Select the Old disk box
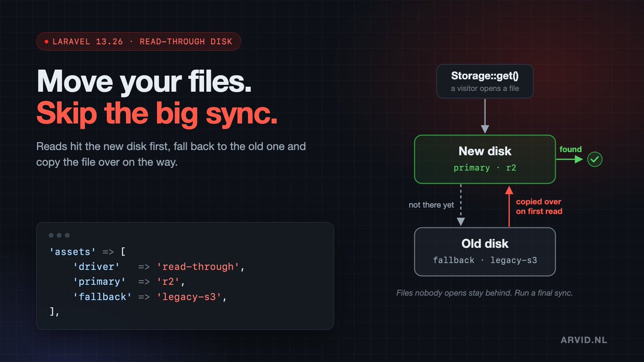The image size is (644, 362). click(x=485, y=252)
